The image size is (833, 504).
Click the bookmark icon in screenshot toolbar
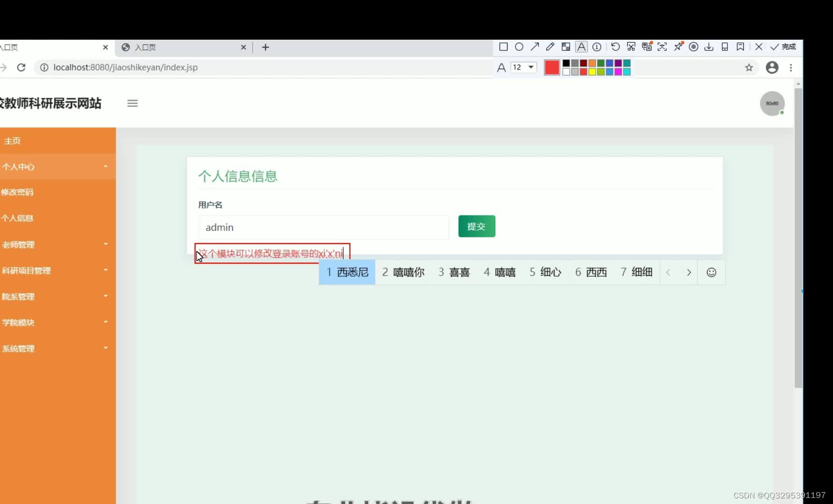pos(740,47)
